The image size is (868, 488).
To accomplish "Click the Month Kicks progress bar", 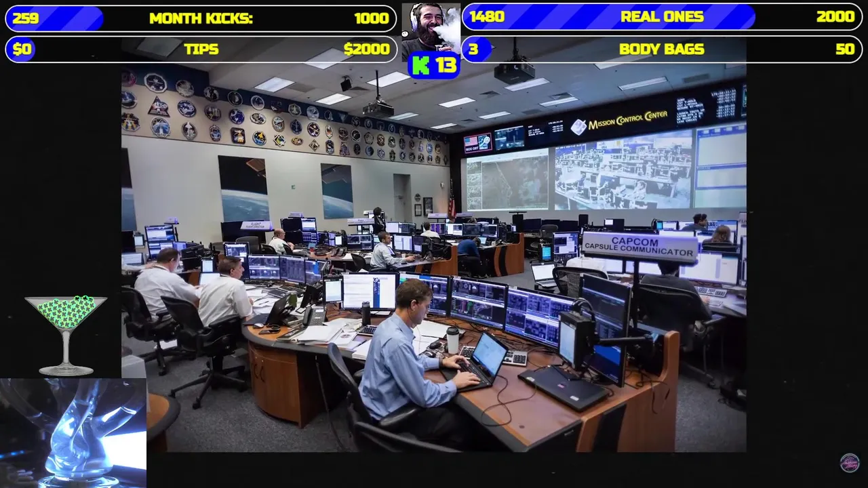I will pyautogui.click(x=201, y=18).
